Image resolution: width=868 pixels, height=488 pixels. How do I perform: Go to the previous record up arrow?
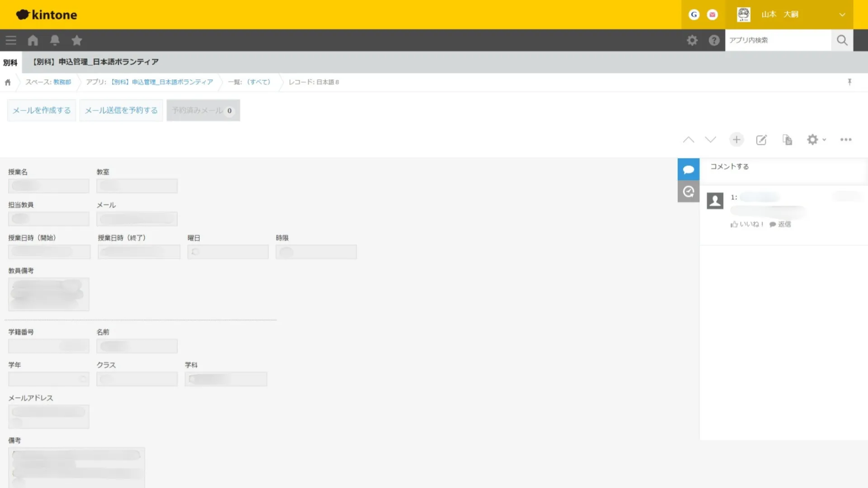[688, 140]
